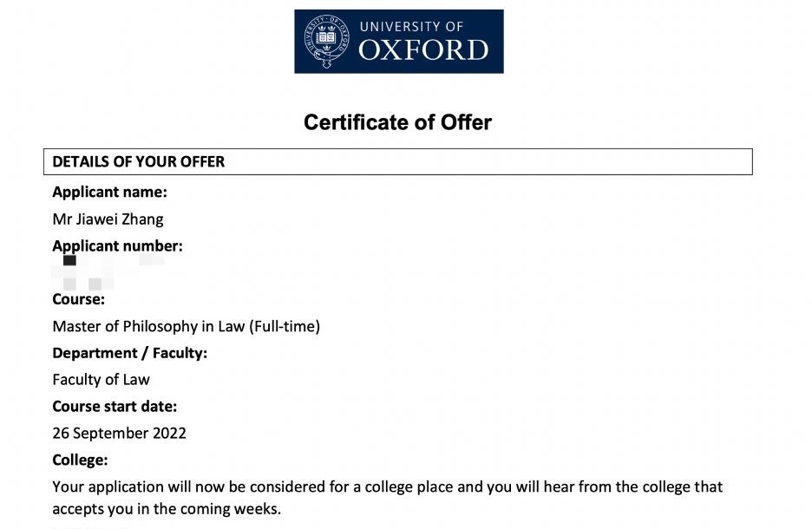Click the UNIVERSITY OF text in logo
The width and height of the screenshot is (812, 529).
(x=412, y=26)
